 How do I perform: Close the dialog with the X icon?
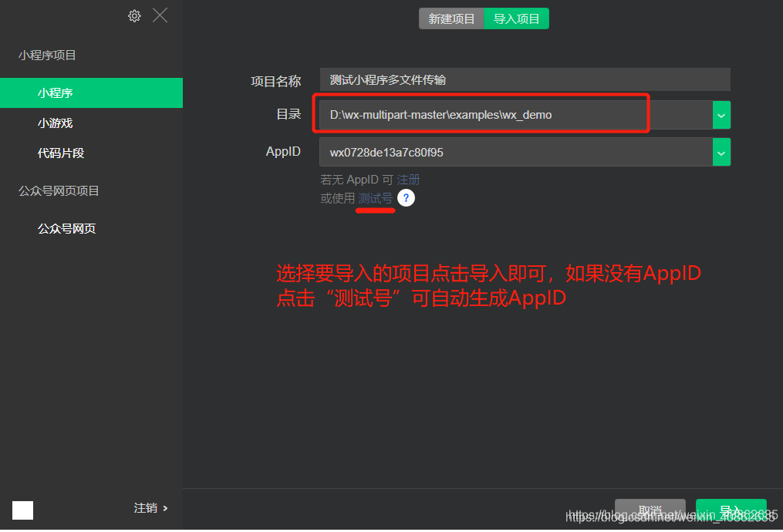point(160,15)
